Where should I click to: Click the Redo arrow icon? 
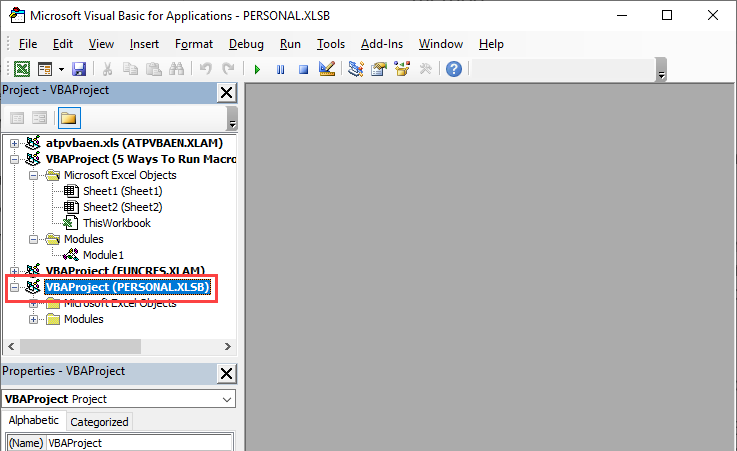tap(228, 69)
